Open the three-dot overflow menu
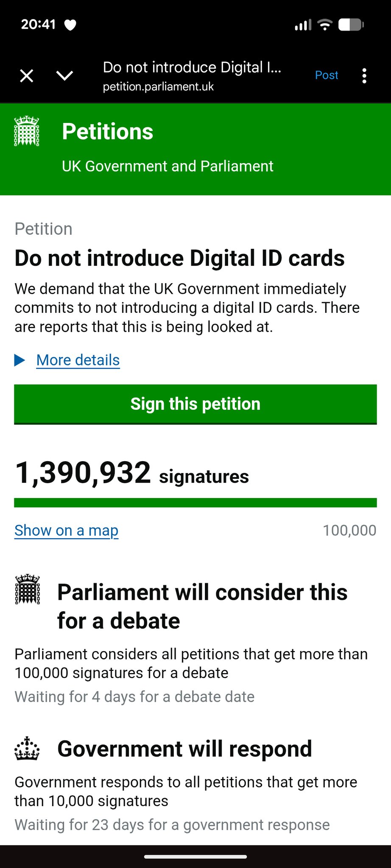This screenshot has width=391, height=868. click(364, 76)
